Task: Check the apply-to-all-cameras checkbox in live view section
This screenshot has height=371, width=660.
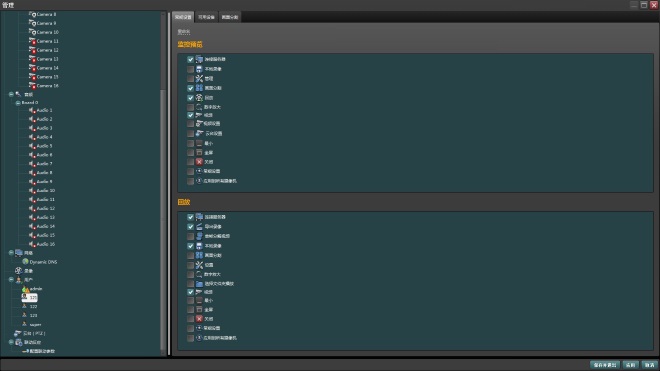Action: tap(190, 181)
